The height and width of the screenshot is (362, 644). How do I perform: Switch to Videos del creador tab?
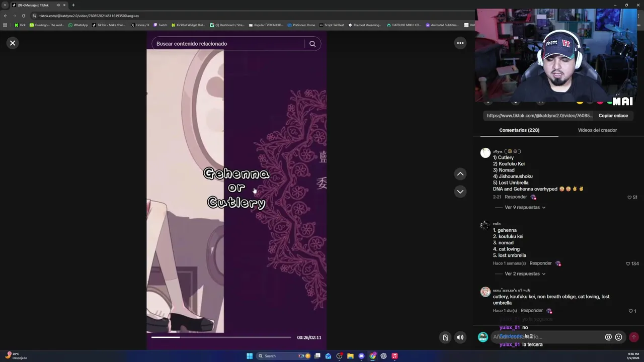pos(597,130)
